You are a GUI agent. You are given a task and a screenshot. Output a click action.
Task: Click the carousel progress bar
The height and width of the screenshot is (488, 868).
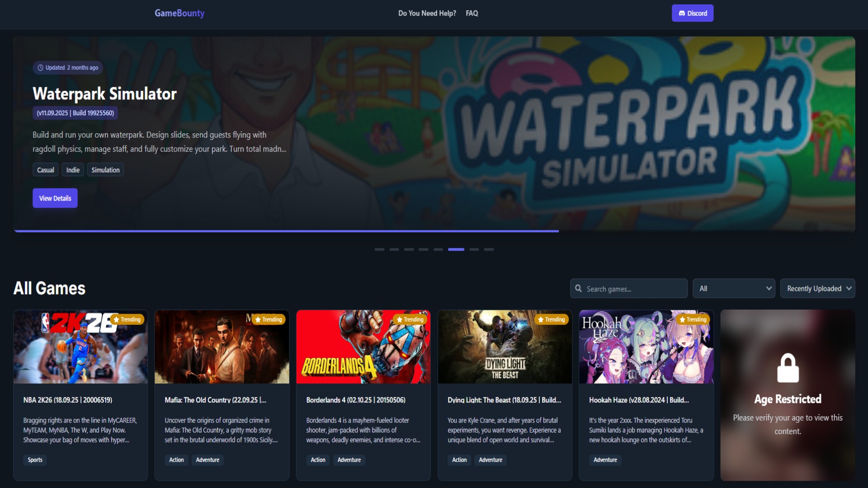(x=286, y=231)
